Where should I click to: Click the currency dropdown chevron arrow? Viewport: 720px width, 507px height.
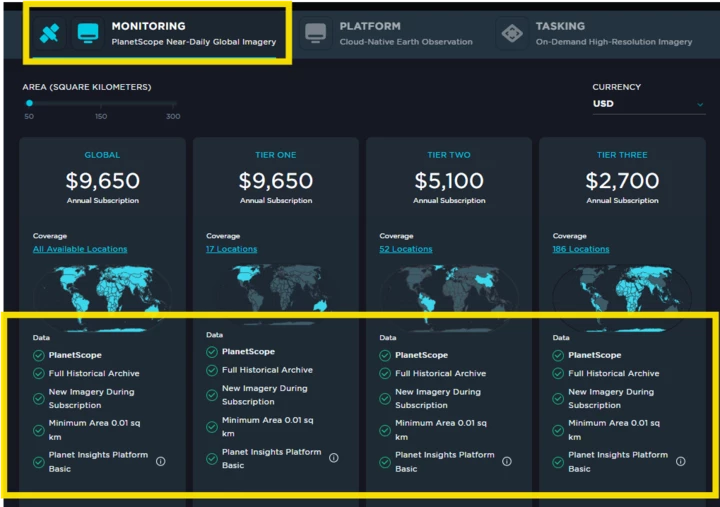700,105
